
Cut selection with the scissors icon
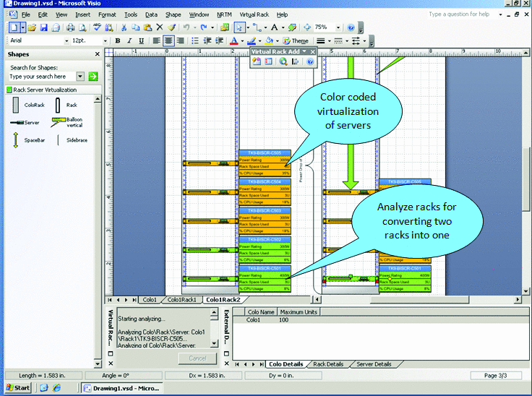click(124, 27)
